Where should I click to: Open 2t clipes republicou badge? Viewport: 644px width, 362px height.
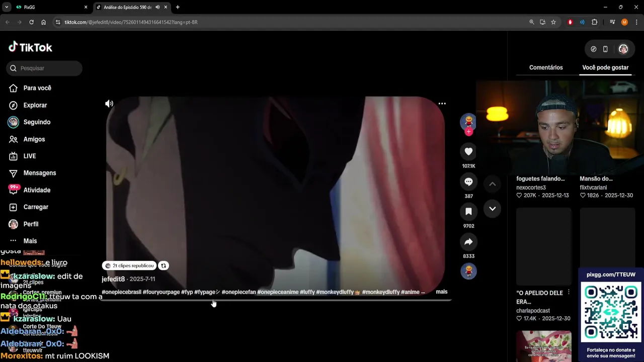point(130,265)
